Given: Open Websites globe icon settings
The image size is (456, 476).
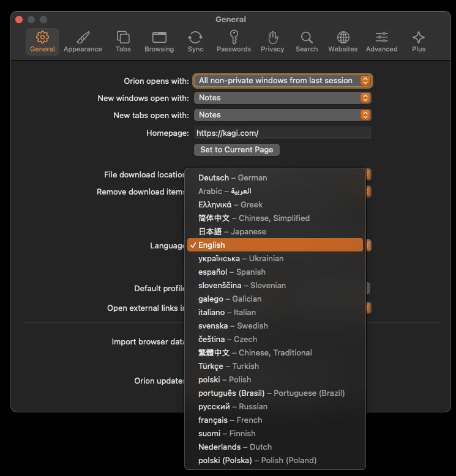Looking at the screenshot, I should (343, 42).
